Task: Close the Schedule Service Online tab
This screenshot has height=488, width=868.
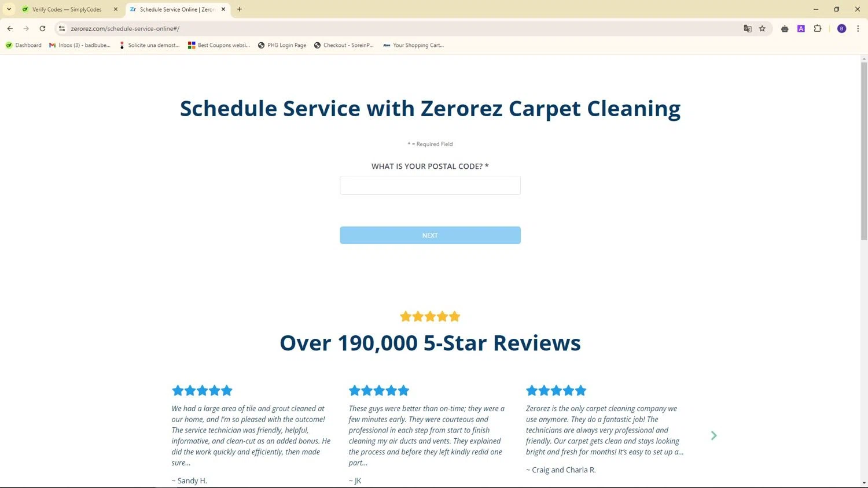Action: click(223, 9)
